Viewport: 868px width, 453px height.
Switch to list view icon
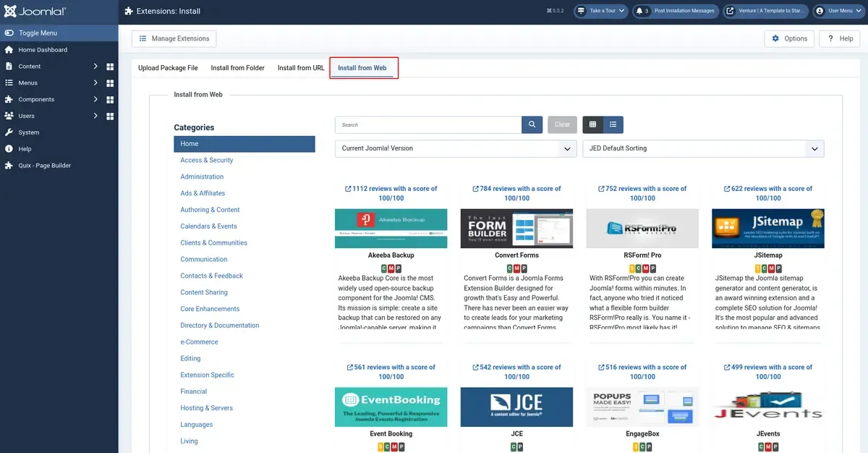click(613, 124)
